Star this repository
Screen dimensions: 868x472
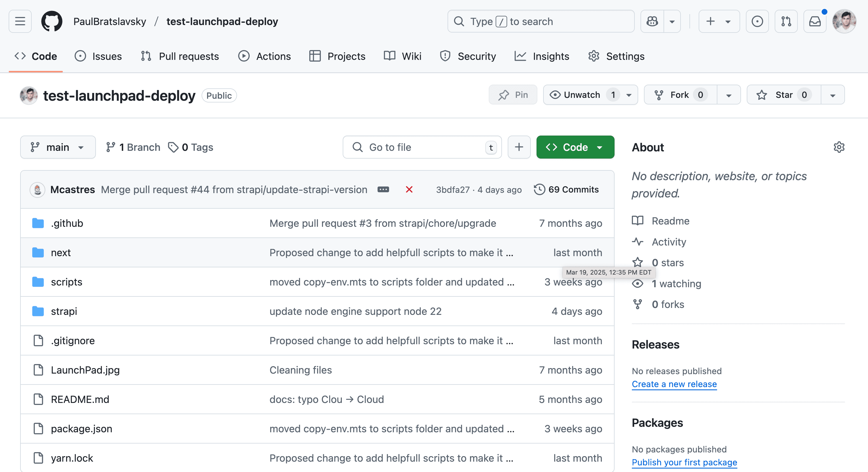point(784,95)
